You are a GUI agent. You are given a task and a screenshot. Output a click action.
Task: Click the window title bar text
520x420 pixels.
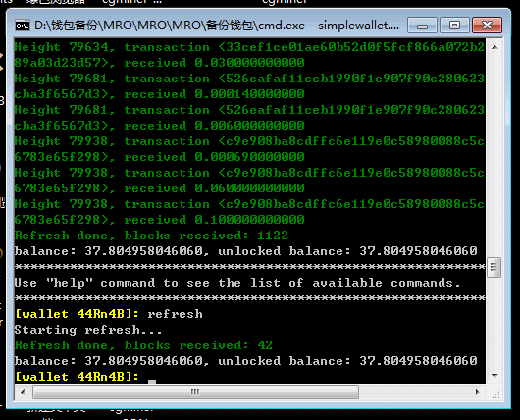217,26
